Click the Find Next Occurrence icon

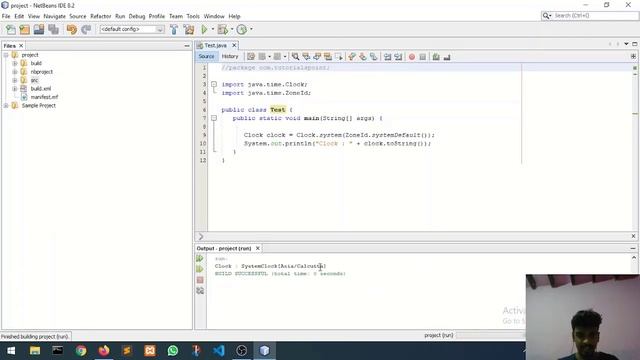point(317,57)
